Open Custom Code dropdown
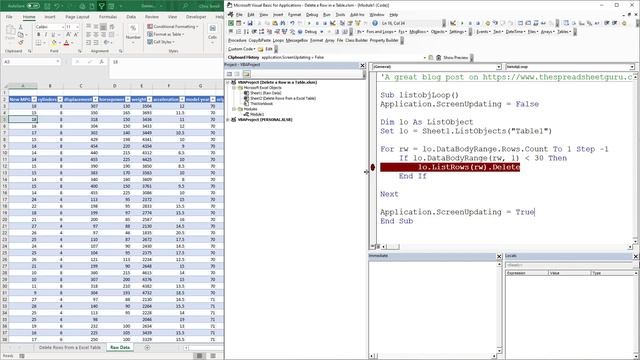Image resolution: width=640 pixels, height=360 pixels. (242, 49)
